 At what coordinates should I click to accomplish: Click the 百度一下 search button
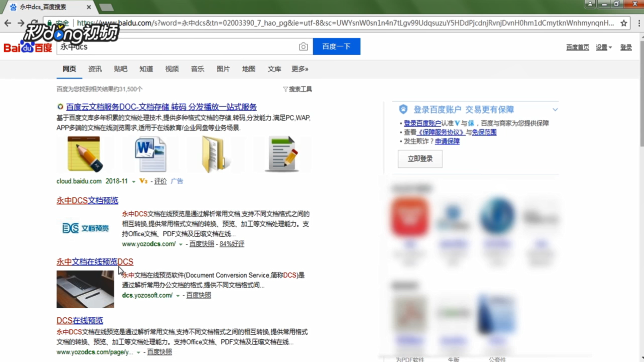(336, 46)
